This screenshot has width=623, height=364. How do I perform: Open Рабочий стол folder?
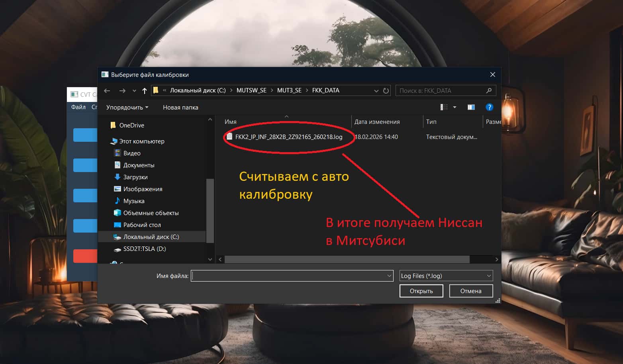142,225
